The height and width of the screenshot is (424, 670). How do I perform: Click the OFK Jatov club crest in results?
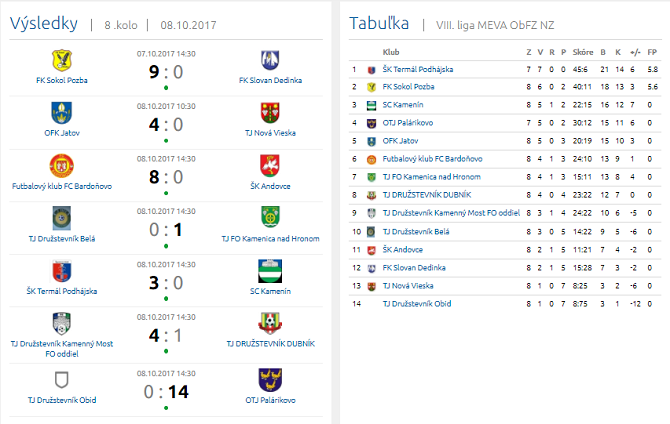point(62,112)
